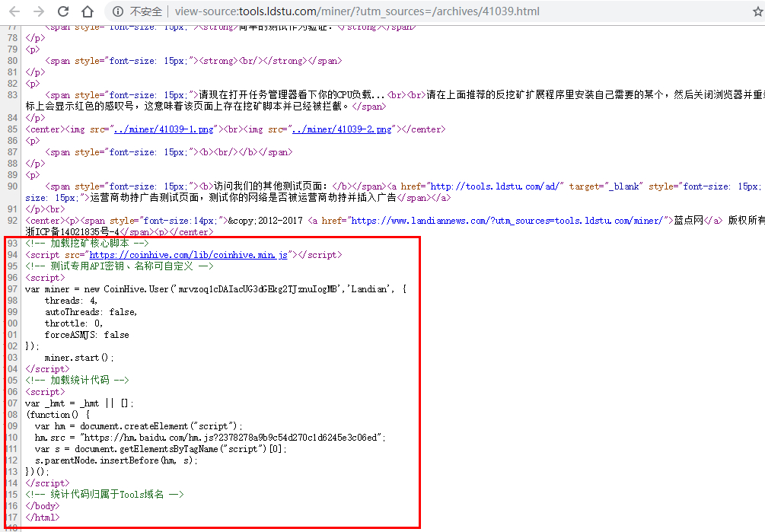Click the '加载统计代码' comment line
The image size is (765, 532).
[77, 381]
